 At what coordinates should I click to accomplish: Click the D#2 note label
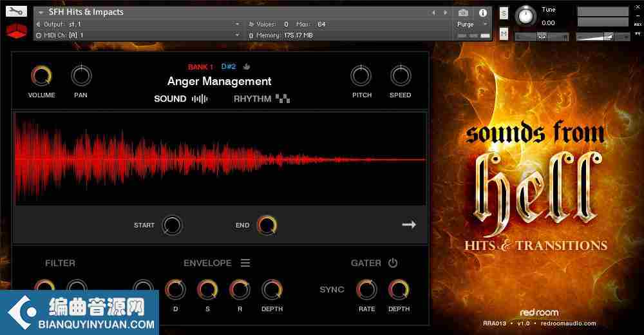click(229, 66)
